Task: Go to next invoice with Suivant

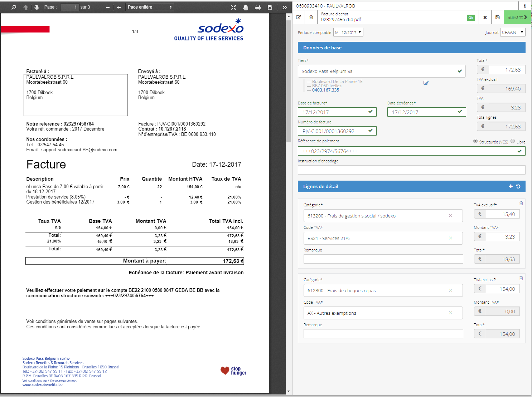Action: click(517, 17)
